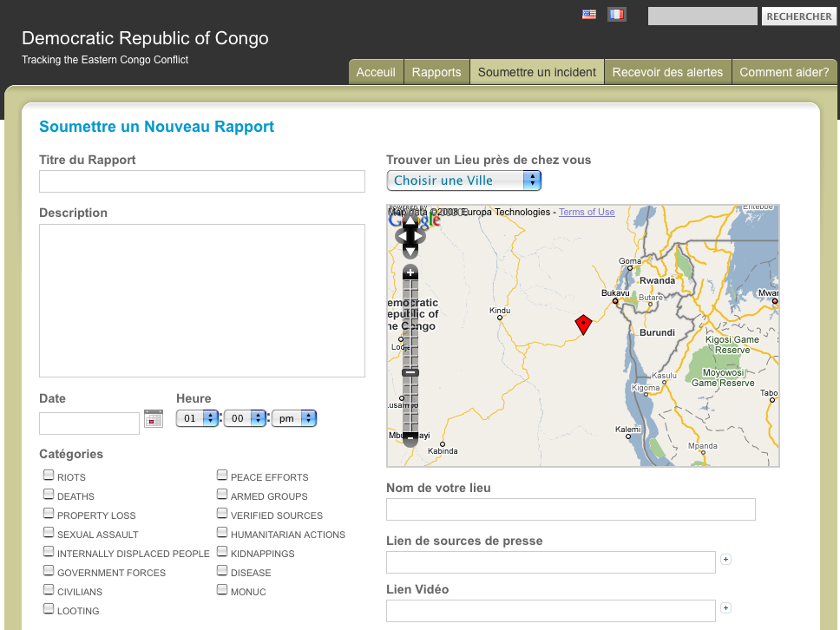Switch language using the French flag
The image size is (840, 630).
(617, 15)
